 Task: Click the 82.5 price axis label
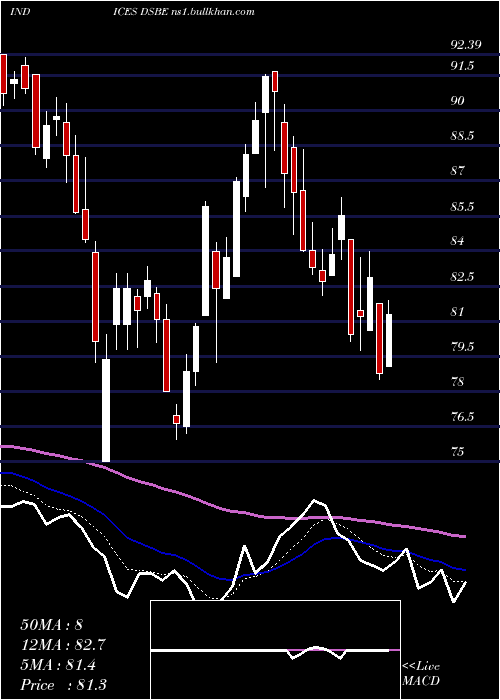click(x=462, y=277)
